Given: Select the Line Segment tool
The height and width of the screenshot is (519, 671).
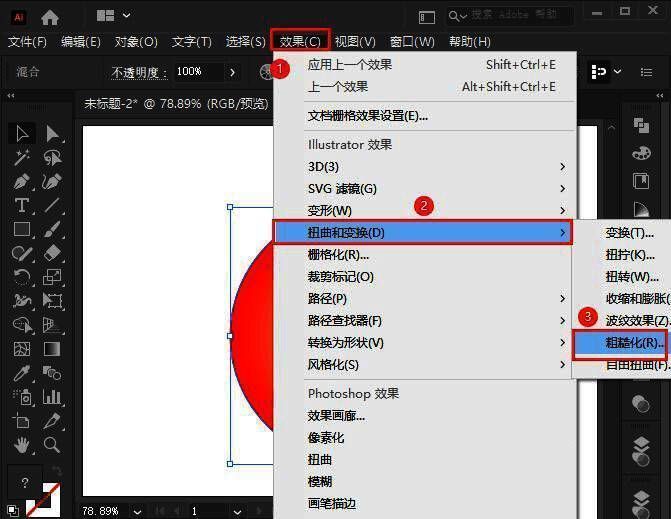Looking at the screenshot, I should click(52, 205).
